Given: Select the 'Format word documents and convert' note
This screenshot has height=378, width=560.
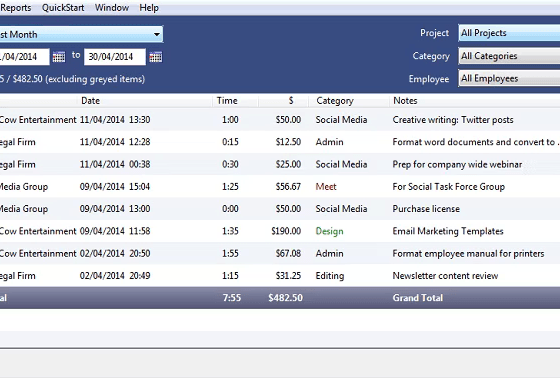Looking at the screenshot, I should point(476,142).
